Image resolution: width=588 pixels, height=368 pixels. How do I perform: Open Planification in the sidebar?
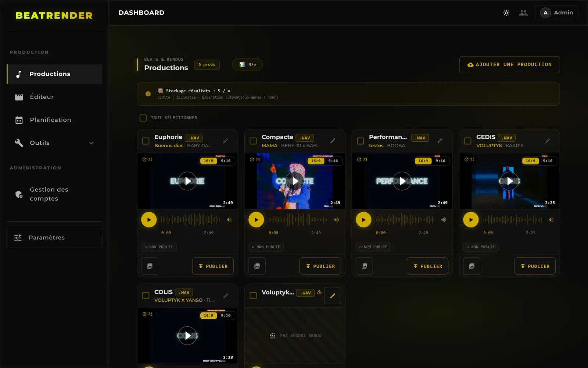54,120
